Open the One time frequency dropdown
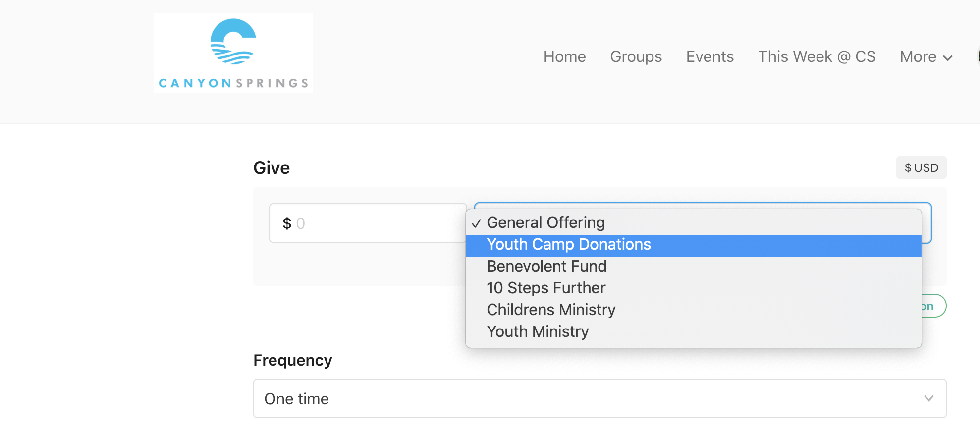This screenshot has width=980, height=439. tap(599, 398)
